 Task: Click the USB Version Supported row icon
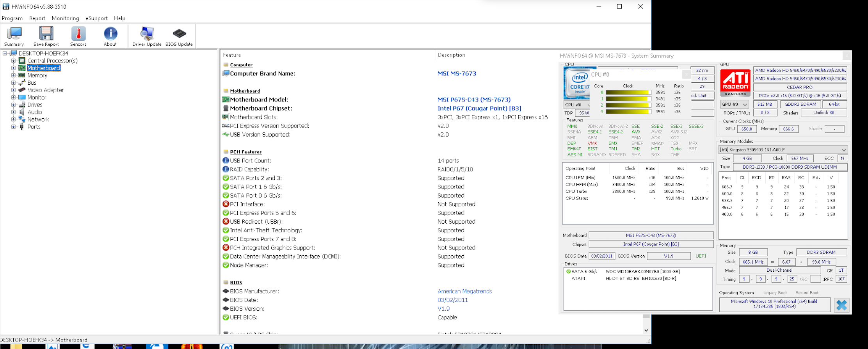226,134
